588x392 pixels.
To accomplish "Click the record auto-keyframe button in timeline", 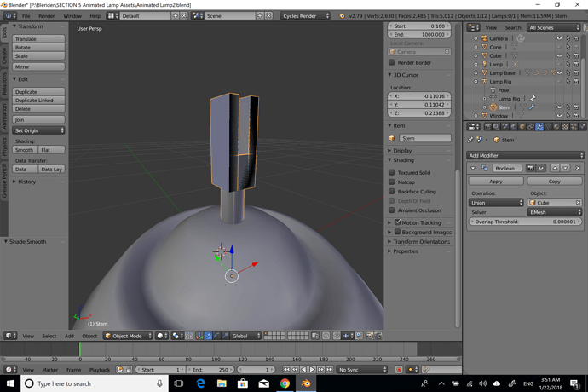I will pyautogui.click(x=399, y=370).
